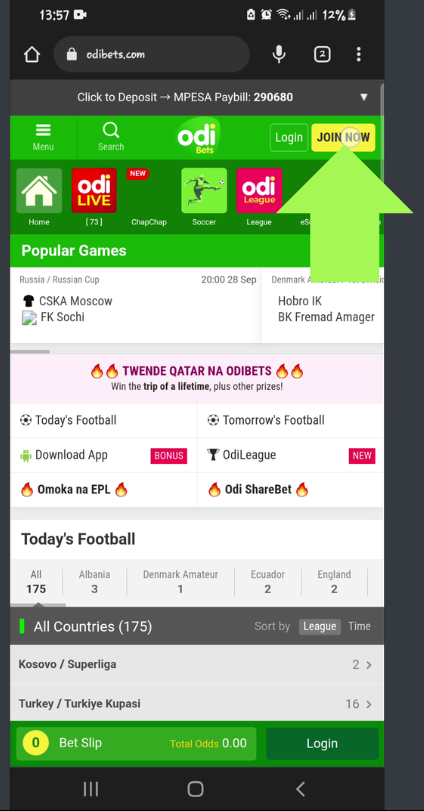Open the Odi League icon

point(259,190)
